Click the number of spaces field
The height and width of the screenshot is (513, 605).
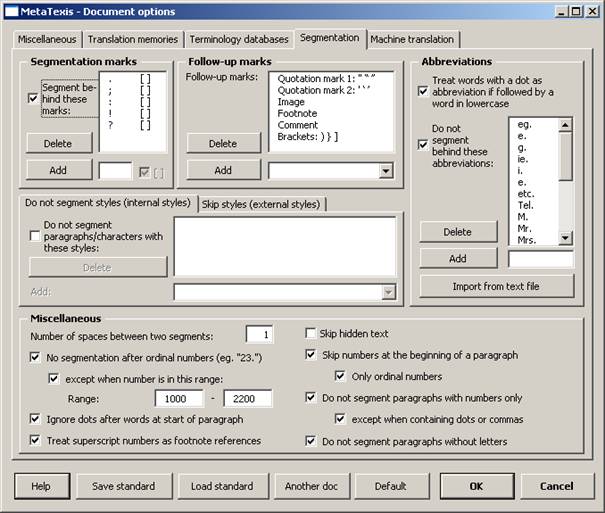point(259,334)
